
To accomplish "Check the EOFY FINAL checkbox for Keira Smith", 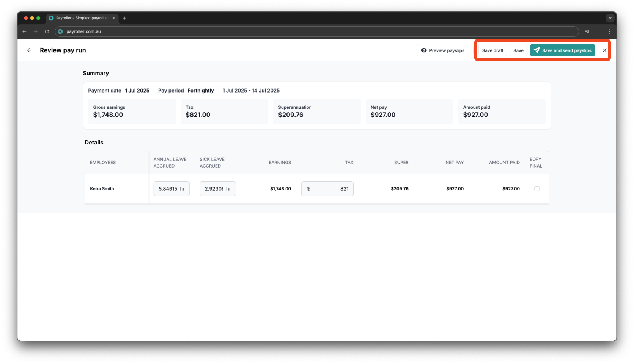I will coord(536,188).
